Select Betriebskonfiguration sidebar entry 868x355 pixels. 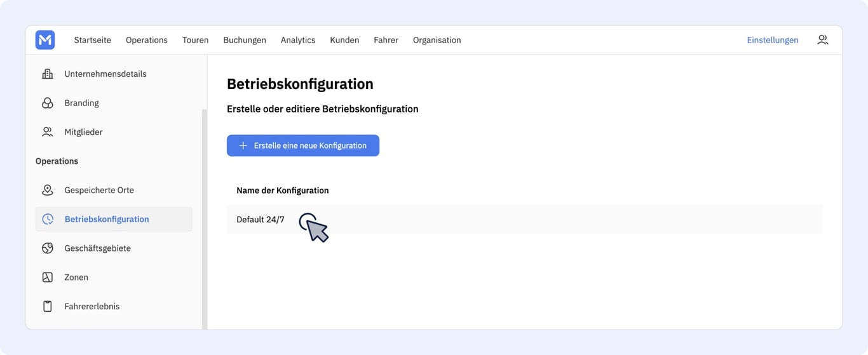point(114,219)
